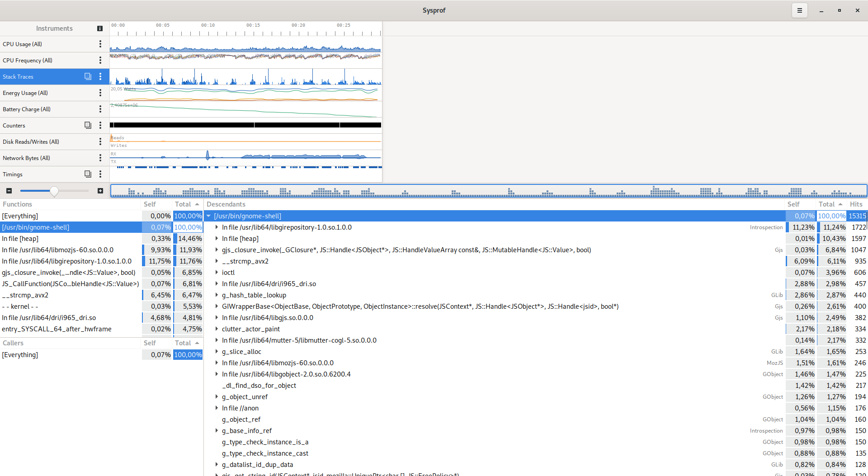Open Battery Charge (All) options menu

pos(100,109)
